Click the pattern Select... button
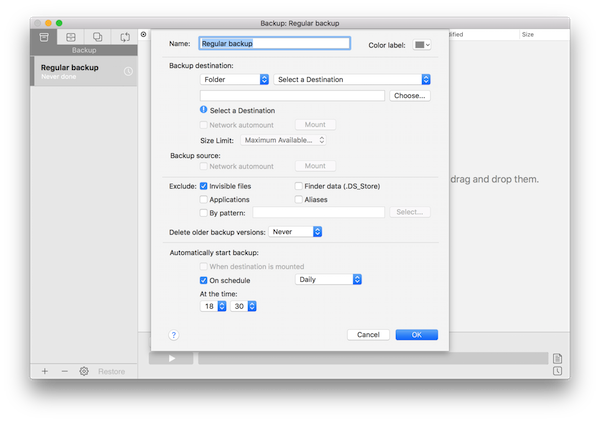 click(x=409, y=212)
